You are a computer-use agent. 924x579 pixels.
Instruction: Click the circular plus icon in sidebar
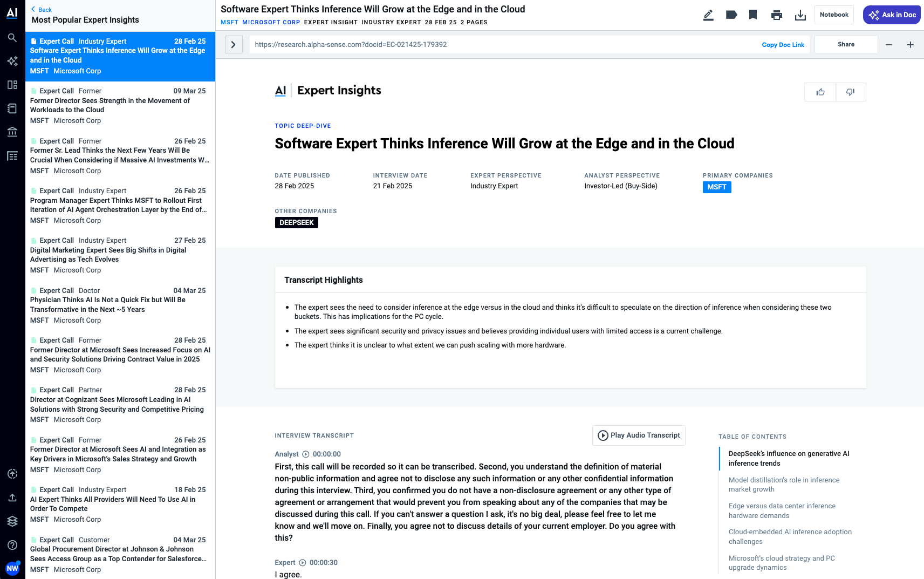[x=12, y=474]
